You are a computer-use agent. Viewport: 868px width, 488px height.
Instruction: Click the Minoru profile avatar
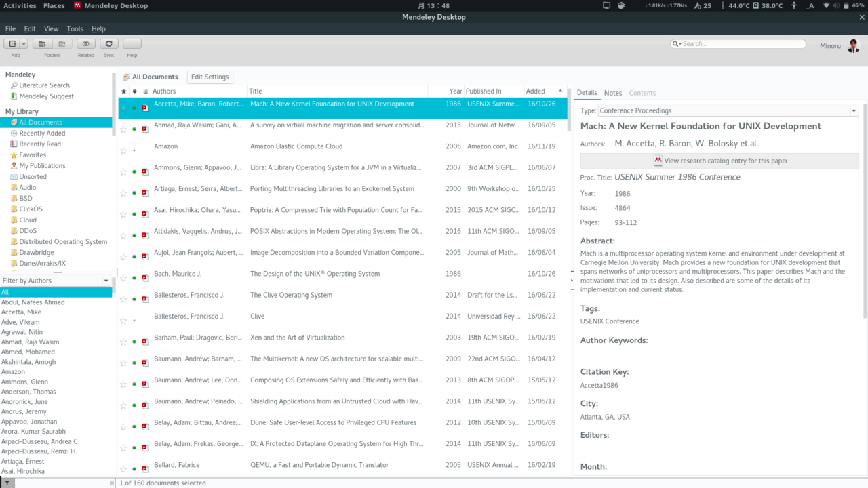click(854, 46)
